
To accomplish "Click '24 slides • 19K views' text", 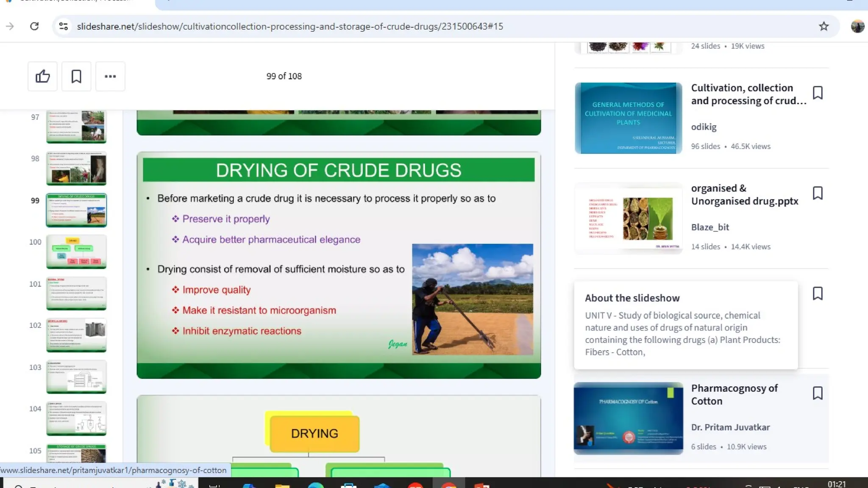I will (x=728, y=46).
